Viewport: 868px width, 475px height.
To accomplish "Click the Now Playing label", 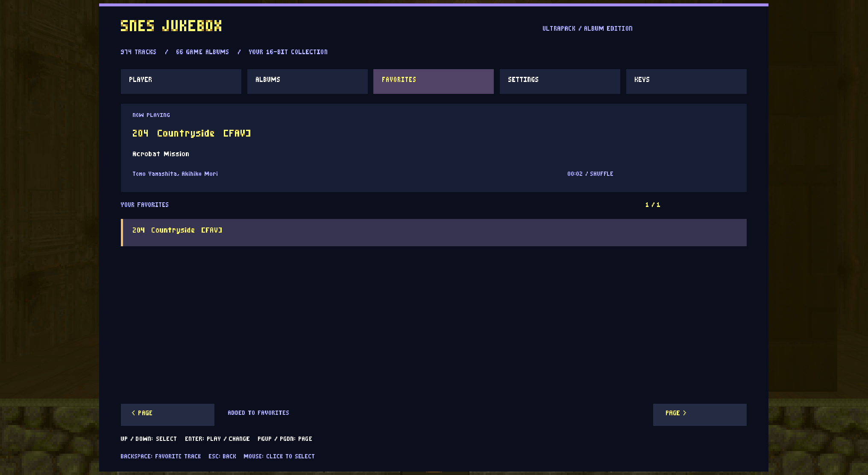I will click(x=151, y=115).
